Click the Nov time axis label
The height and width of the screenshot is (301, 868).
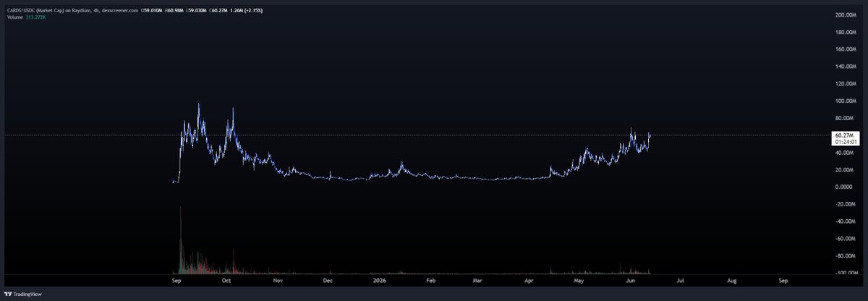pos(278,279)
